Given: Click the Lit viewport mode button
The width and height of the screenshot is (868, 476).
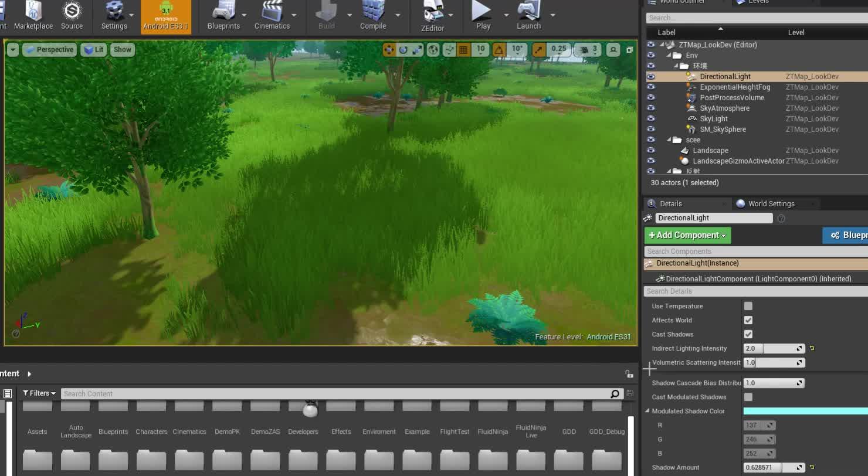Looking at the screenshot, I should [94, 50].
